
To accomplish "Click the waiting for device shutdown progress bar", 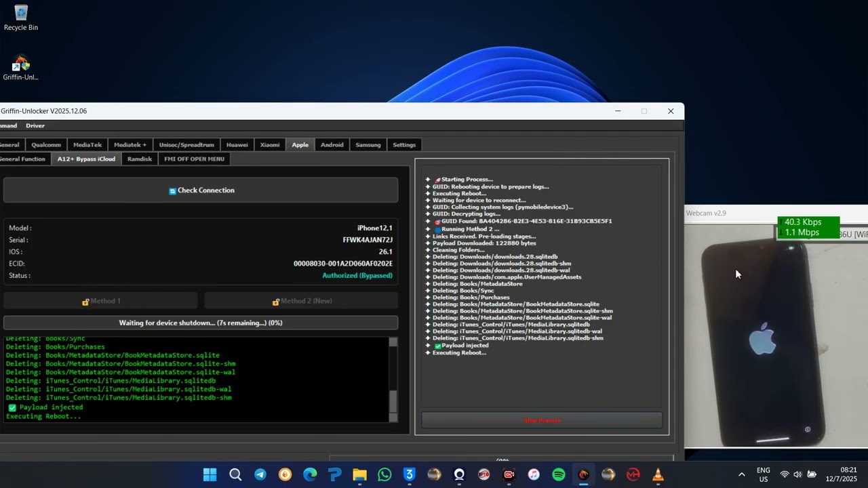I will click(201, 323).
